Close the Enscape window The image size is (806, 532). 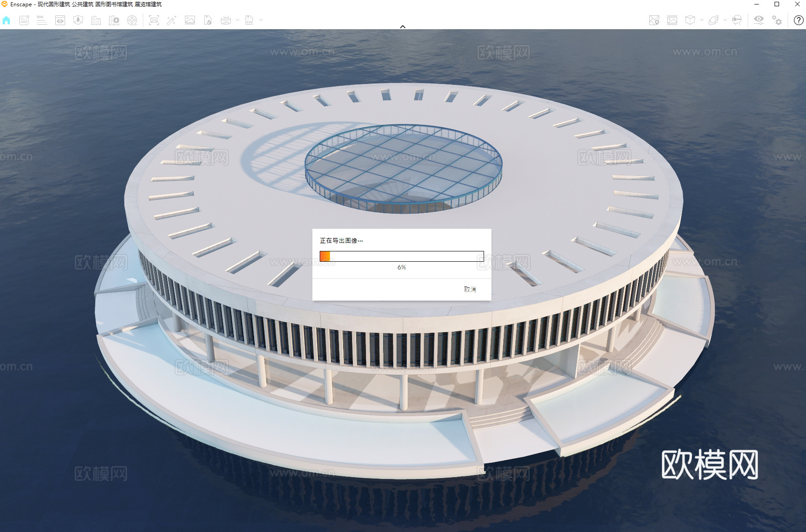coord(797,4)
